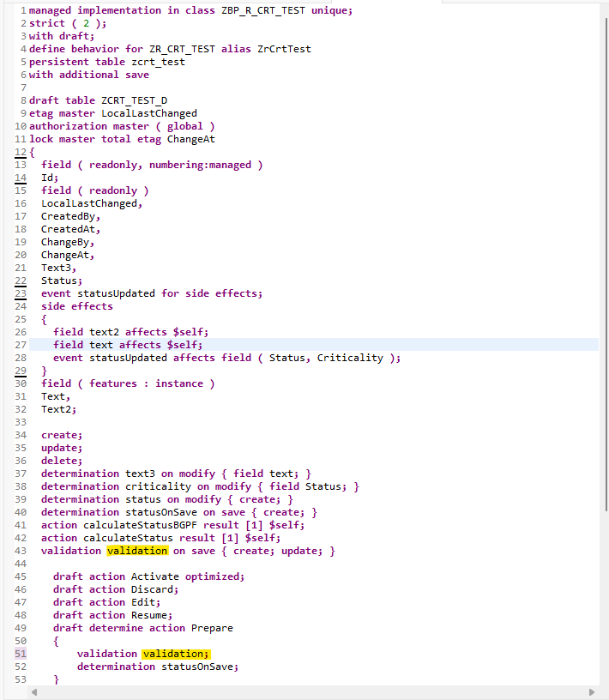This screenshot has height=700, width=609.
Task: Click the alias name ZrCrtTest
Action: 284,49
